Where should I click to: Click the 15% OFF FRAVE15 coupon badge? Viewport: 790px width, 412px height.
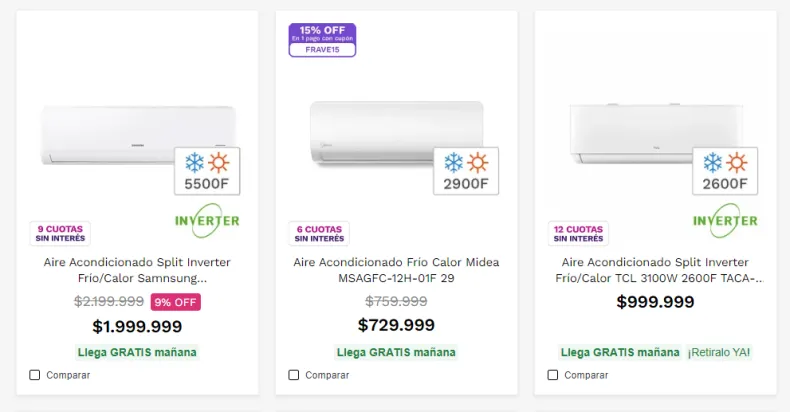(322, 40)
